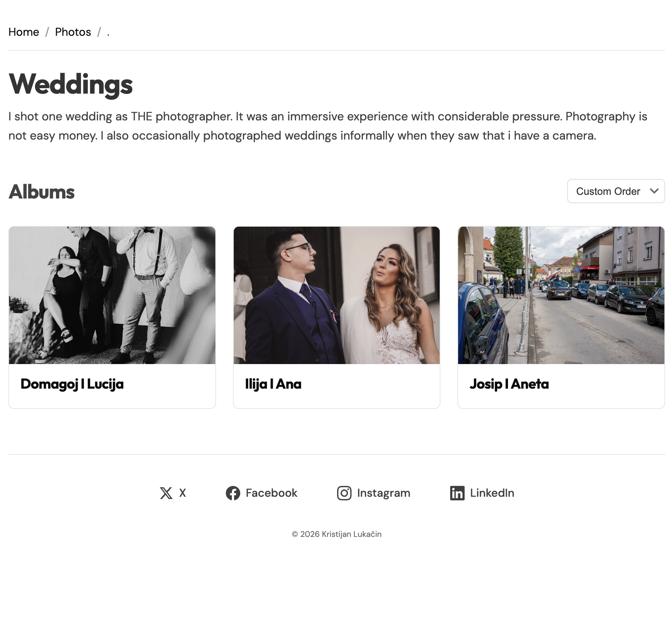Click the Domagoj I Lucija album title
The image size is (672, 624).
click(72, 384)
